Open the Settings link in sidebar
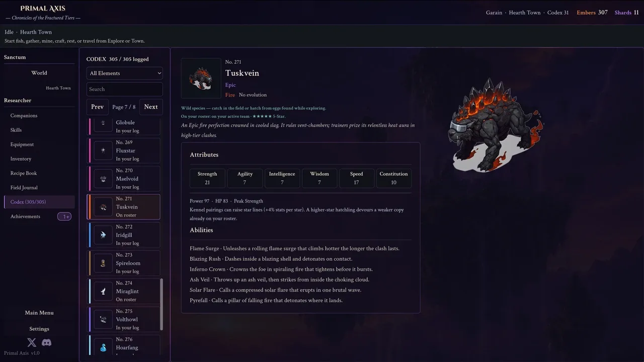 point(39,329)
